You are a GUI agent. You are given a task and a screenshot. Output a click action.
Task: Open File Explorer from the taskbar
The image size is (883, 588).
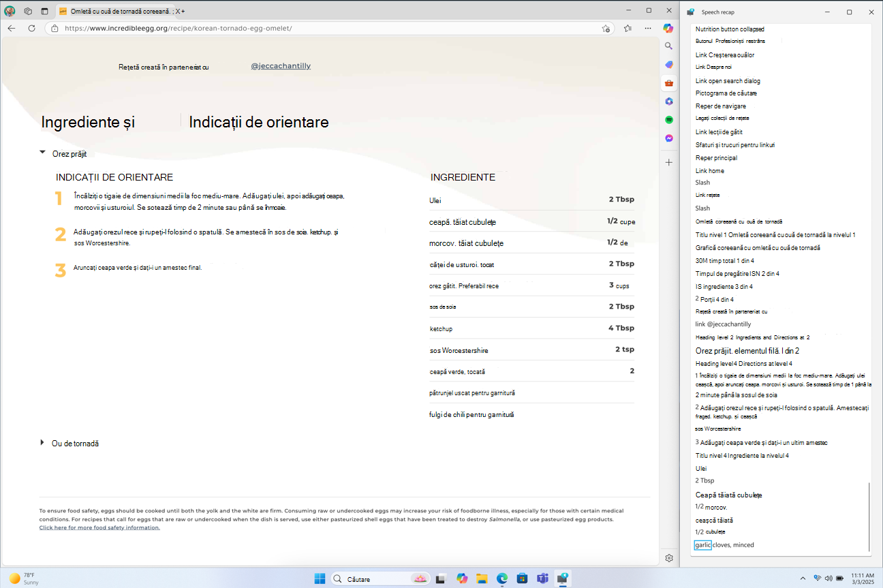(482, 578)
